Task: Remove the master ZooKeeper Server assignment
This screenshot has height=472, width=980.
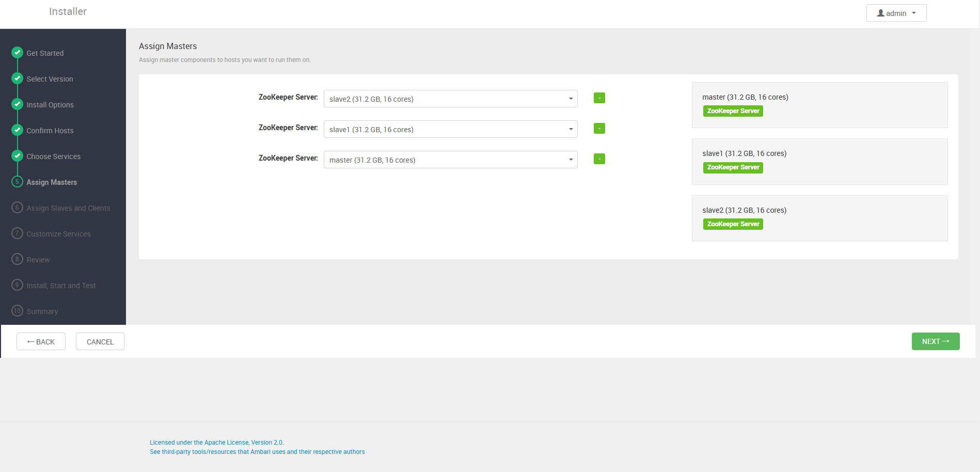Action: 599,159
